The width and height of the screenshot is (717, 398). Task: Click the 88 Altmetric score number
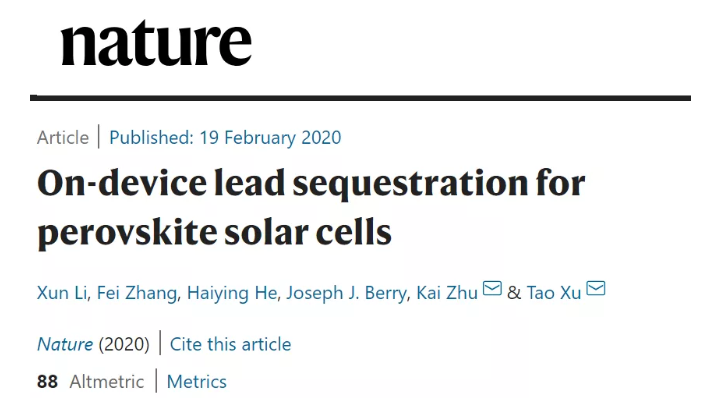pos(48,382)
